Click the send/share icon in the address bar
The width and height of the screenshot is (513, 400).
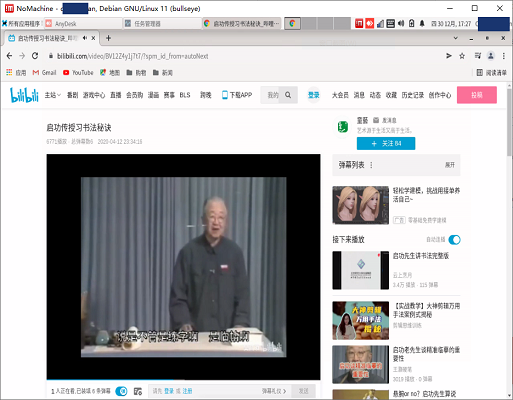point(449,56)
